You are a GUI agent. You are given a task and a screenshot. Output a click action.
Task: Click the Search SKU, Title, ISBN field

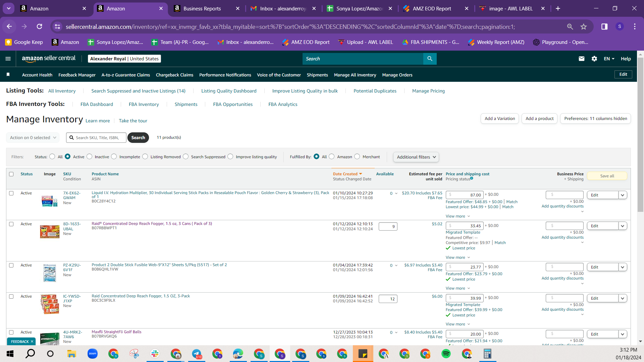pos(96,138)
